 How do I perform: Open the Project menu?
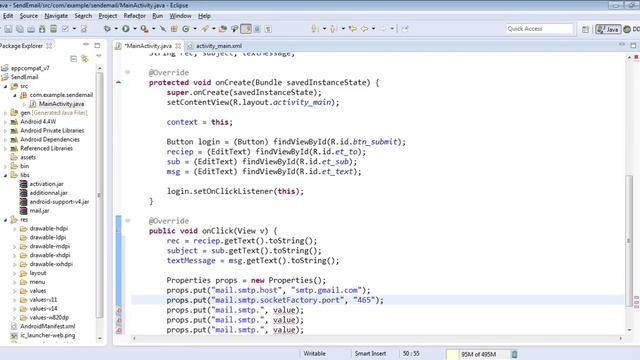coord(108,16)
